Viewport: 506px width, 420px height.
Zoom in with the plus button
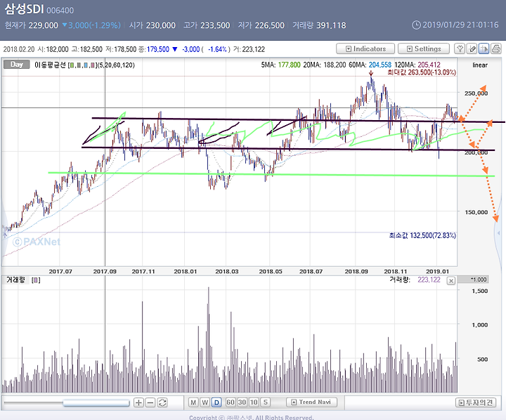tap(138, 402)
